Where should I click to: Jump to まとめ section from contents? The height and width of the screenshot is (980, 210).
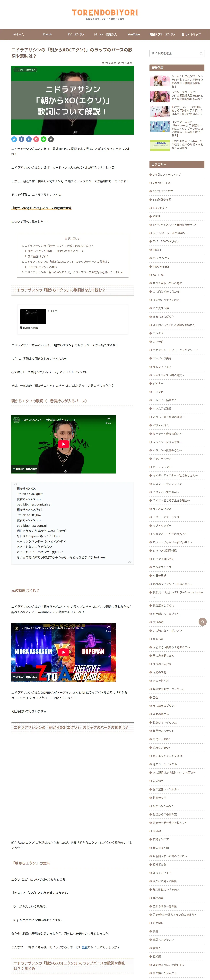[x=74, y=272]
